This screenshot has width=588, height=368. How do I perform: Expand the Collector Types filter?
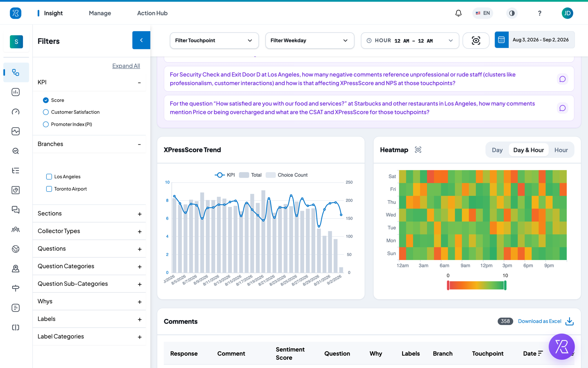tap(140, 231)
